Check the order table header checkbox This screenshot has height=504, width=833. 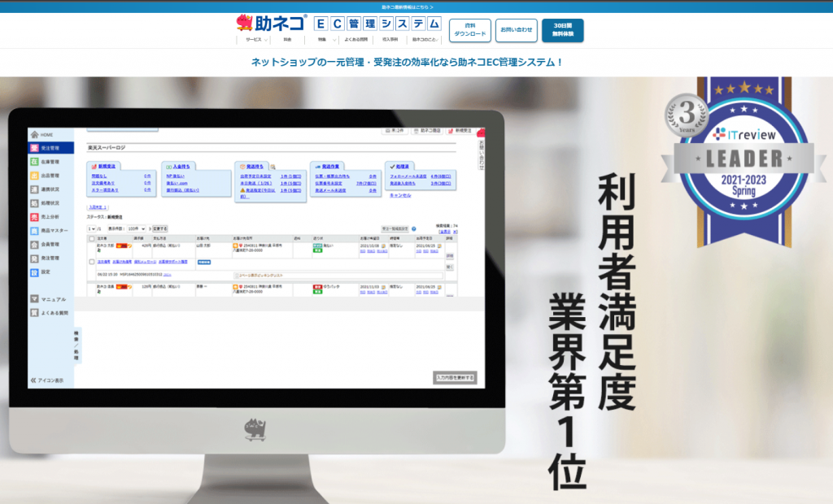click(91, 238)
